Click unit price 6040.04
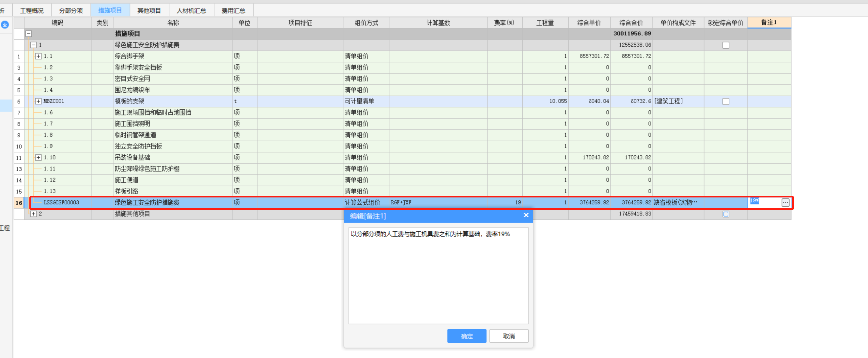 point(589,101)
